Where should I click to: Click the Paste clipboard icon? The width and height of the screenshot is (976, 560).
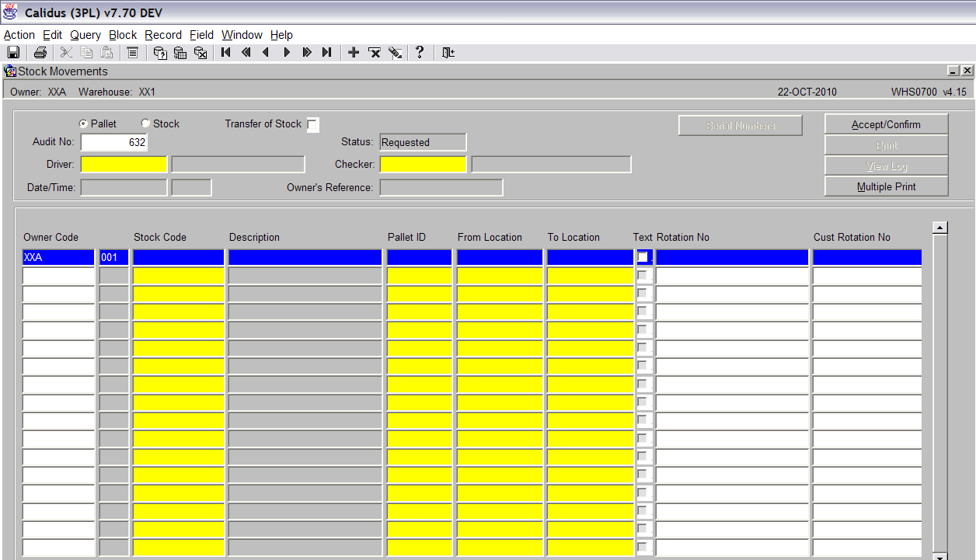pos(107,53)
